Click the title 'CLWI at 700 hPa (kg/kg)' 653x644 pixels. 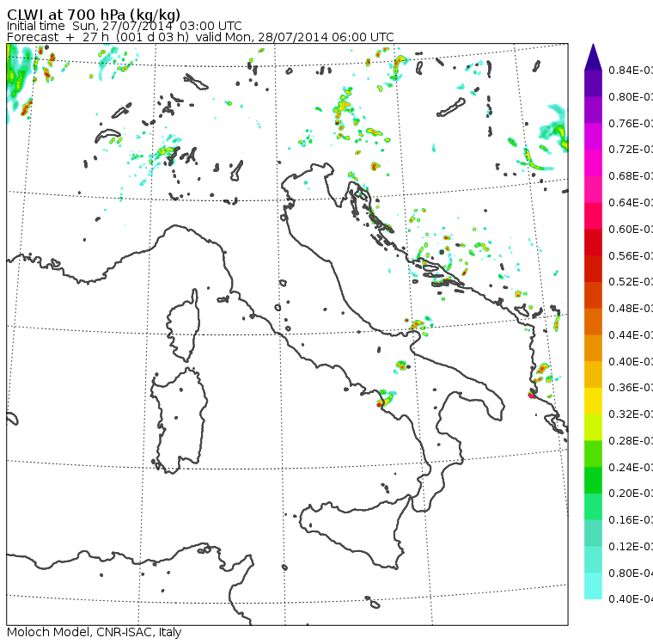(x=94, y=15)
